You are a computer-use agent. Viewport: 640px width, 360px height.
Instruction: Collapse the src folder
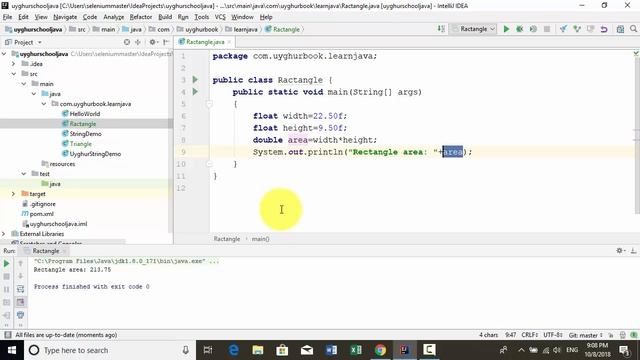coord(14,74)
